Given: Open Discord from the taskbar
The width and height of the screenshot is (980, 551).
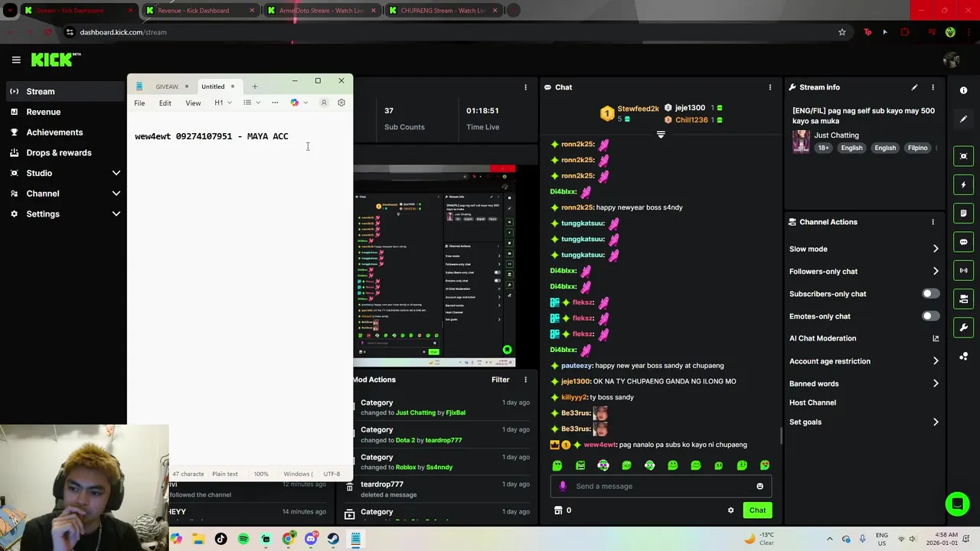Looking at the screenshot, I should [x=311, y=539].
